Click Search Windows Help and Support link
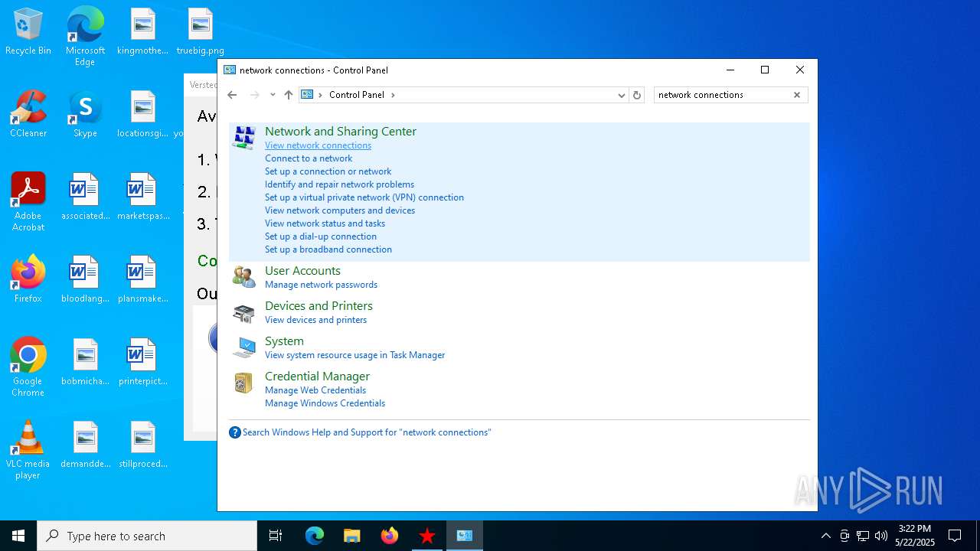This screenshot has width=980, height=551. coord(367,432)
